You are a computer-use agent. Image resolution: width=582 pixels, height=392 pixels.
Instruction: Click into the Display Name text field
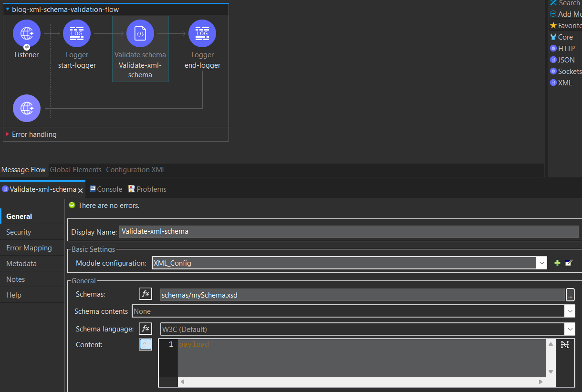(x=348, y=232)
